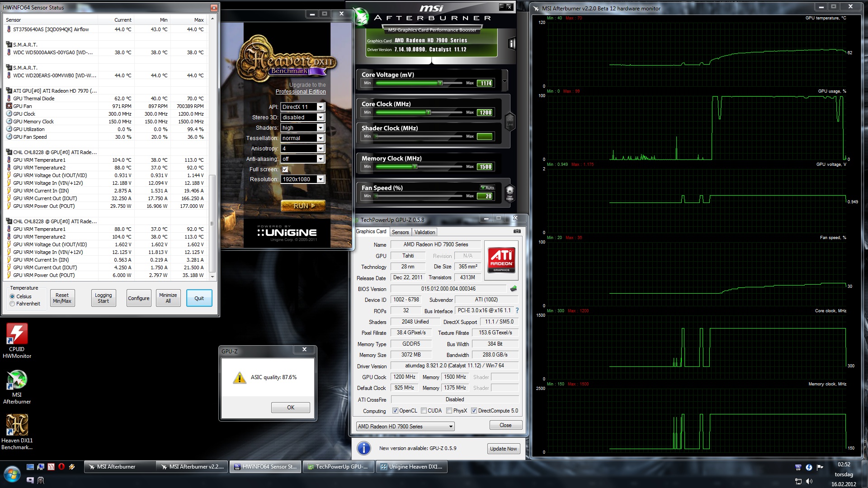Screen dimensions: 868x488
Task: Click the clock Link hexagon in Afterburner
Action: (x=509, y=121)
